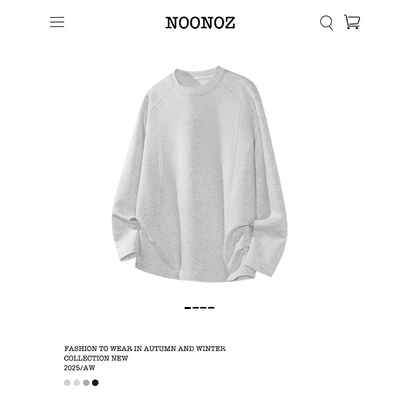This screenshot has width=400, height=400.
Task: Pick the black color swatch
Action: (95, 383)
